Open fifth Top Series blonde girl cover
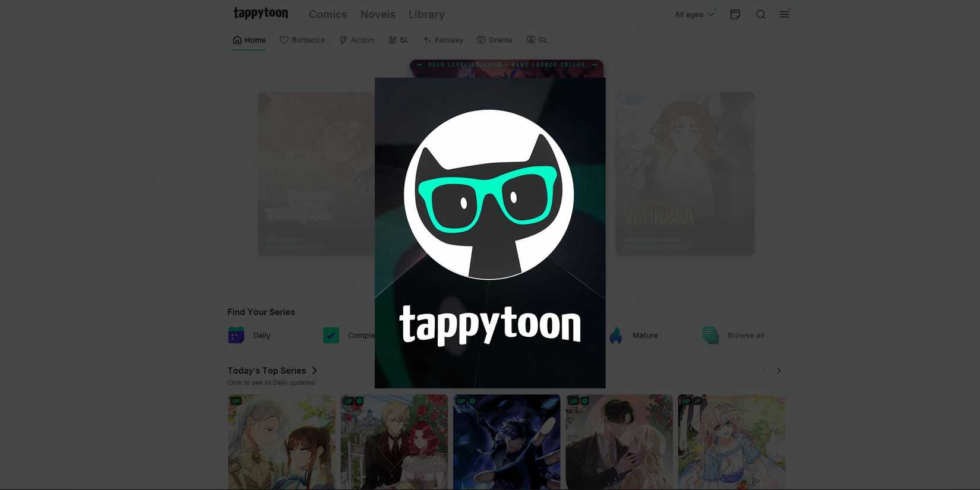The width and height of the screenshot is (980, 490). point(732,442)
